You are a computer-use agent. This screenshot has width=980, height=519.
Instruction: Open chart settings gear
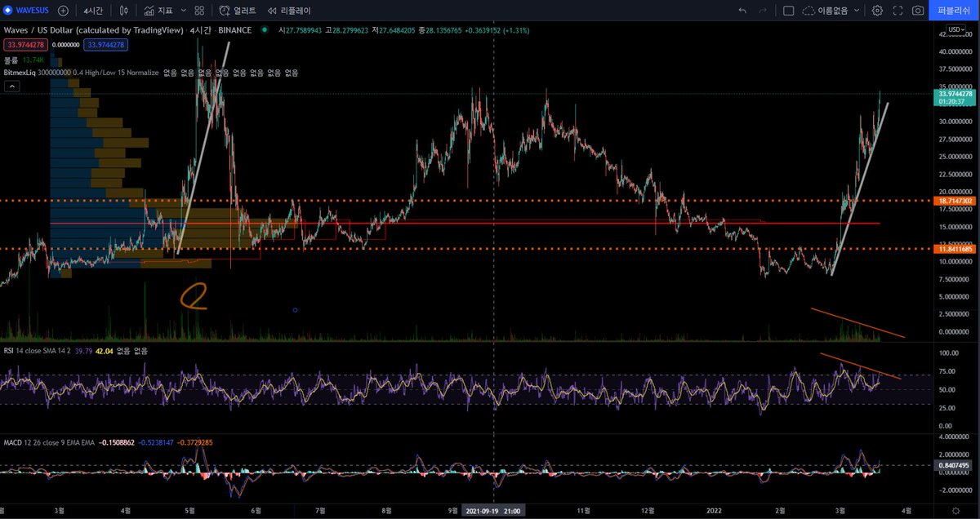click(877, 11)
